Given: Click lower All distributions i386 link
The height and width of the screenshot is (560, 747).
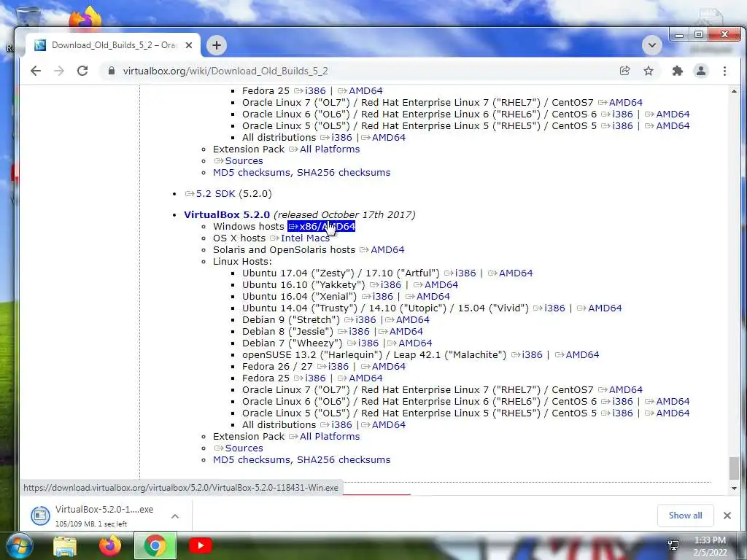Looking at the screenshot, I should tap(336, 425).
